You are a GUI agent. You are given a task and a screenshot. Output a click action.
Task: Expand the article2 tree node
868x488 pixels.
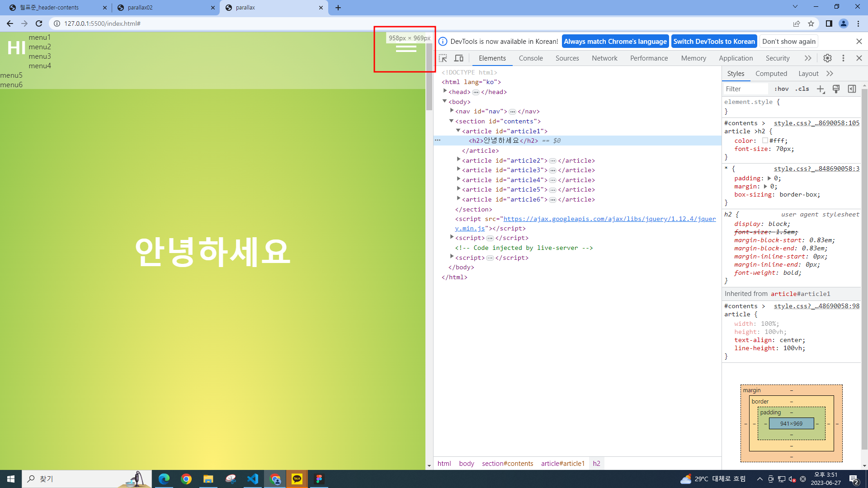tap(458, 160)
